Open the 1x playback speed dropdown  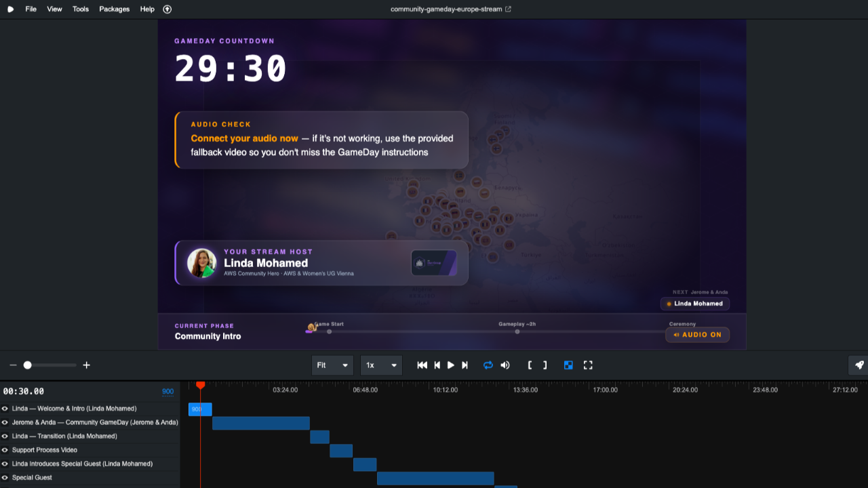pyautogui.click(x=380, y=365)
